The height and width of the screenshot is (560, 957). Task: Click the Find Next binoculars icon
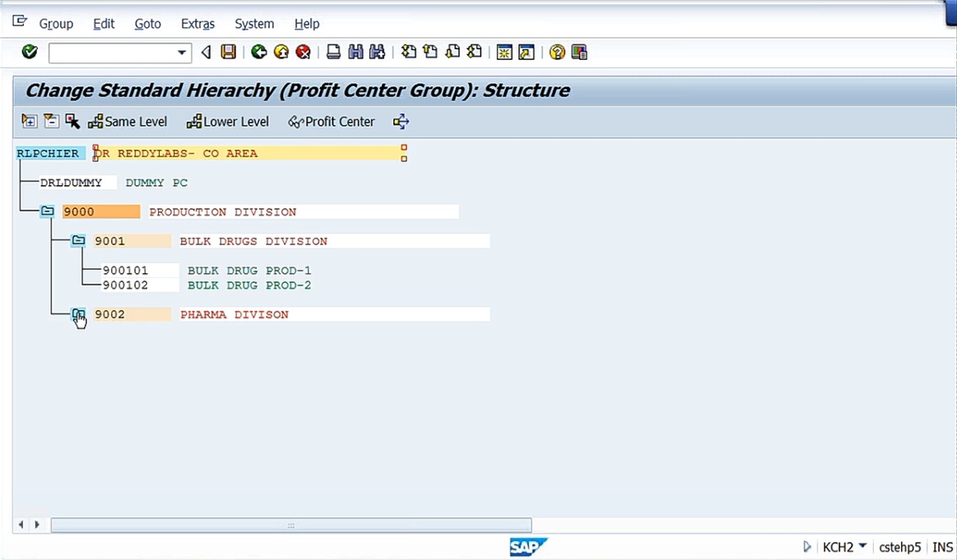(x=377, y=52)
